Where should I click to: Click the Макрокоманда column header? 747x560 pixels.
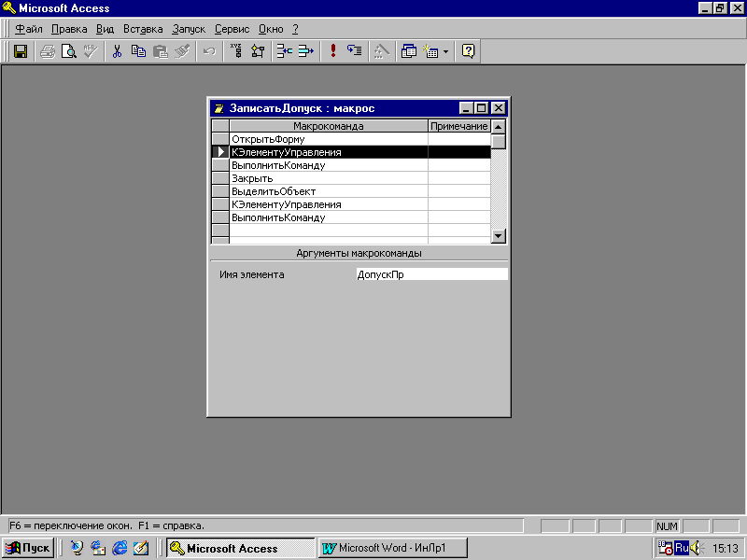tap(329, 126)
